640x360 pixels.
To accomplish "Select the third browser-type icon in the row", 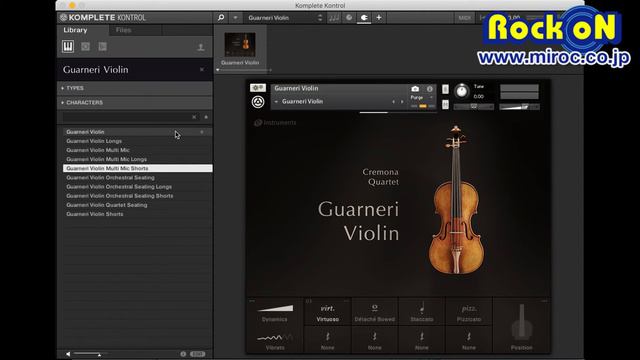I will (102, 47).
